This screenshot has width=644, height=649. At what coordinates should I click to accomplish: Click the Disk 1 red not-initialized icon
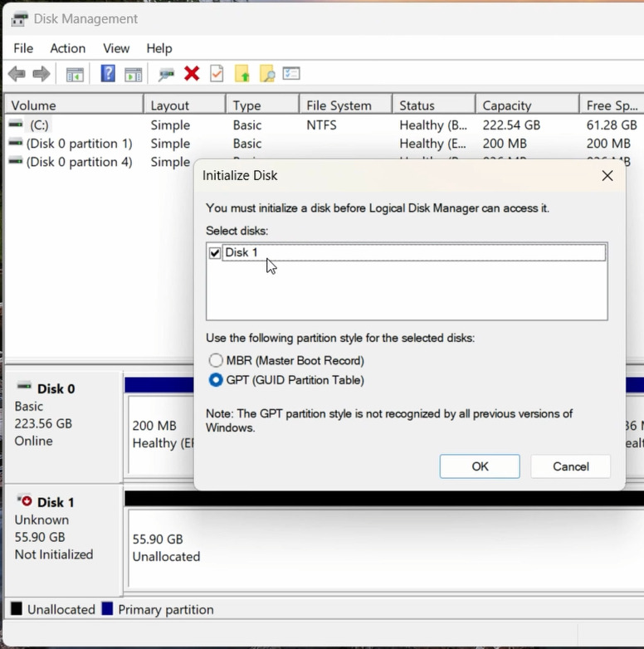click(x=24, y=500)
